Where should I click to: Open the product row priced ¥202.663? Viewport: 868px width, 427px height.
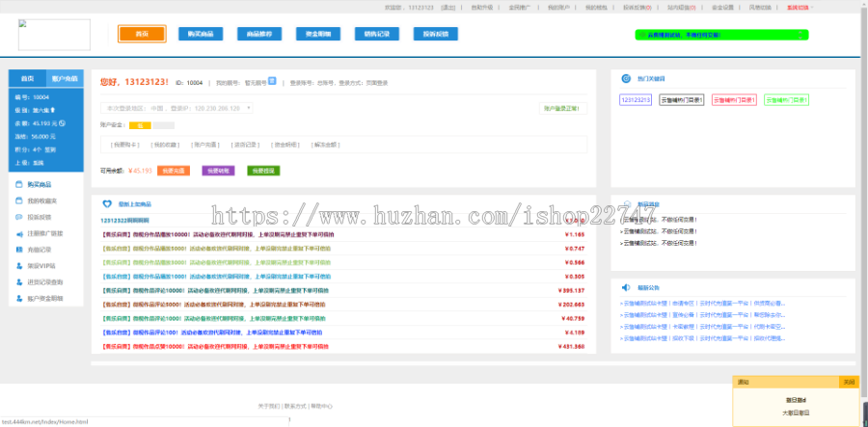[343, 305]
